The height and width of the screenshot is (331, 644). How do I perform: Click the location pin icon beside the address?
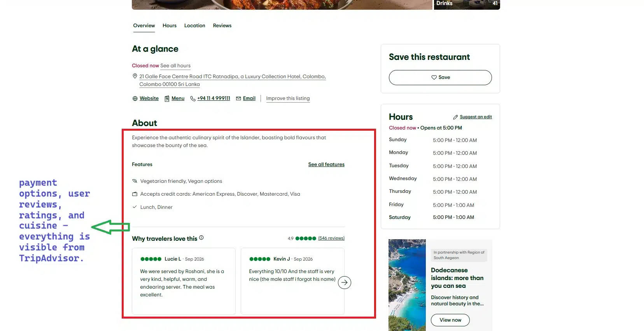coord(135,76)
